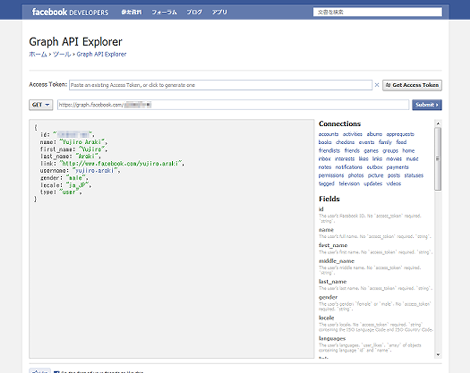Select the notifications connection
This screenshot has width=470, height=373.
coord(349,167)
